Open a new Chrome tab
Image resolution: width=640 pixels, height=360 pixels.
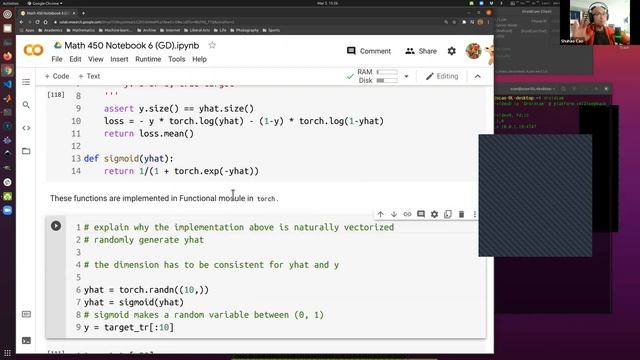click(83, 13)
